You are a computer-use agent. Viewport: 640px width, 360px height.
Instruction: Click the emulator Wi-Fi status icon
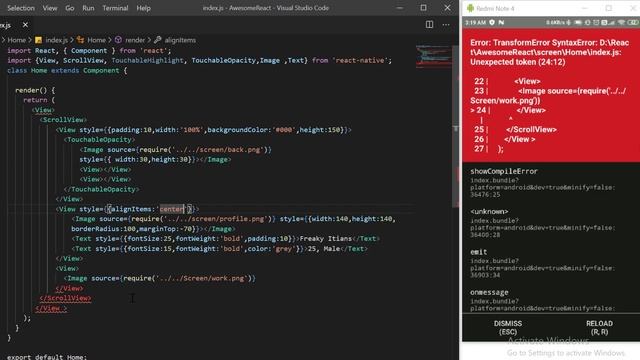point(621,22)
